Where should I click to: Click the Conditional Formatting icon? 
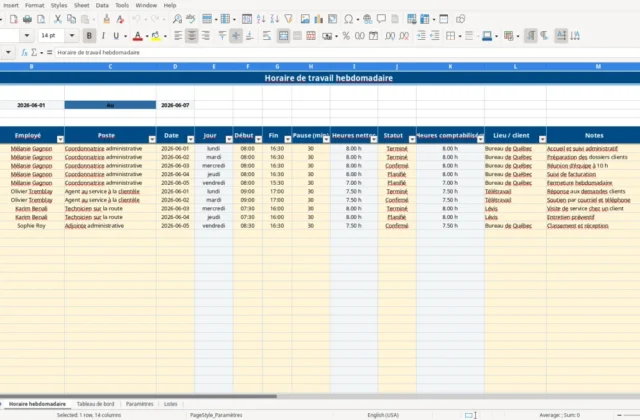click(x=508, y=36)
